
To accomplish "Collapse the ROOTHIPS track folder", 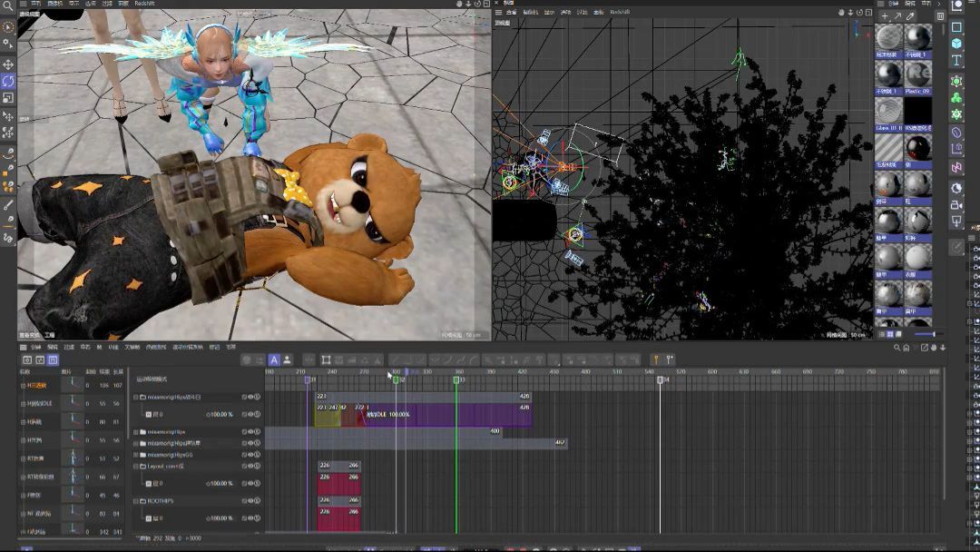I will [x=135, y=501].
